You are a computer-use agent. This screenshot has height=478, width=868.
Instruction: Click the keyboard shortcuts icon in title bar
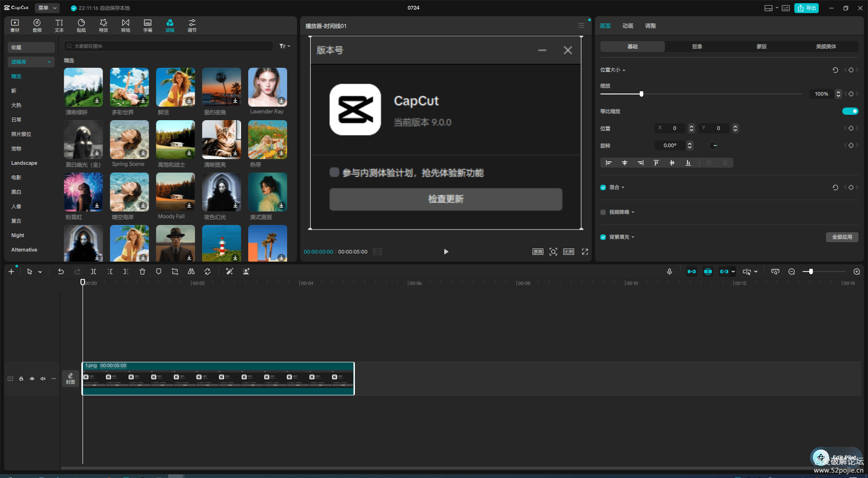click(786, 8)
